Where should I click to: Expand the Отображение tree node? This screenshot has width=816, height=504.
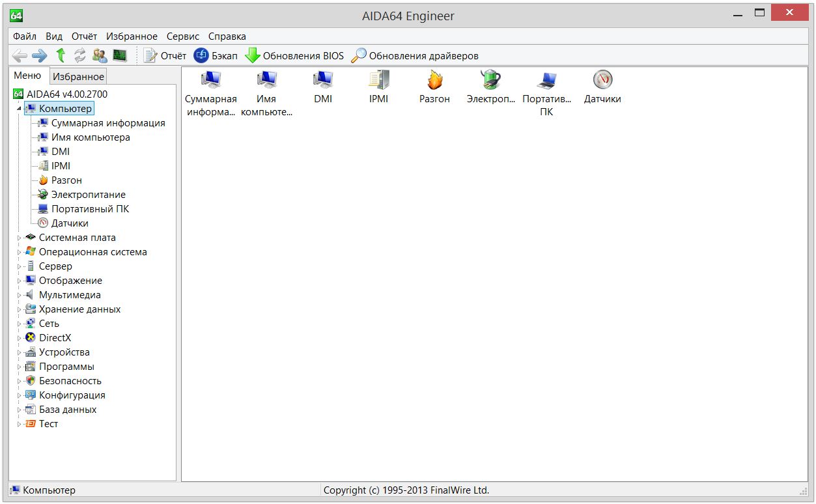(x=19, y=281)
